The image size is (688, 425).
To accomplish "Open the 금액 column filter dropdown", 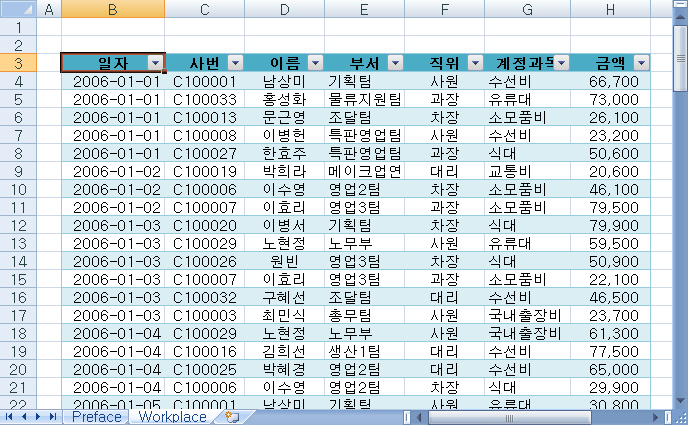I will coord(641,64).
